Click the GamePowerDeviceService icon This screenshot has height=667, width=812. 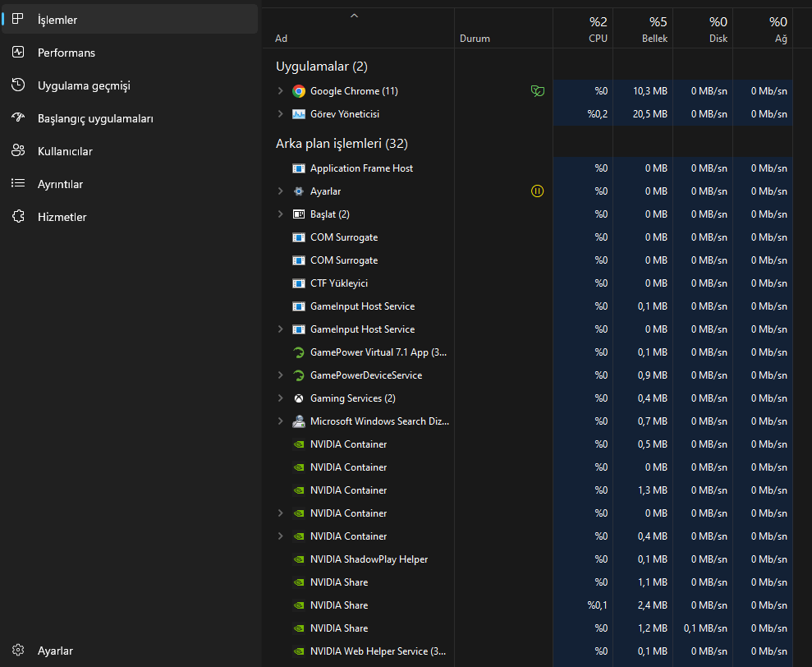[x=299, y=375]
